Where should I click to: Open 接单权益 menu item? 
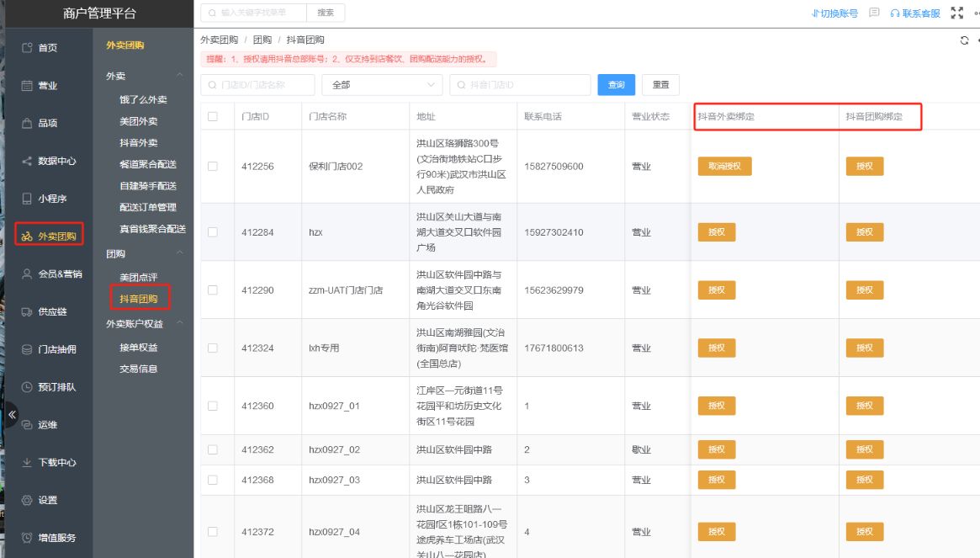point(139,348)
